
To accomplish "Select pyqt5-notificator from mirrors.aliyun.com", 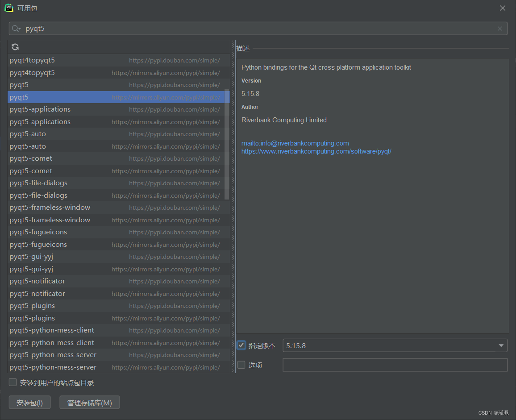I will (x=118, y=293).
